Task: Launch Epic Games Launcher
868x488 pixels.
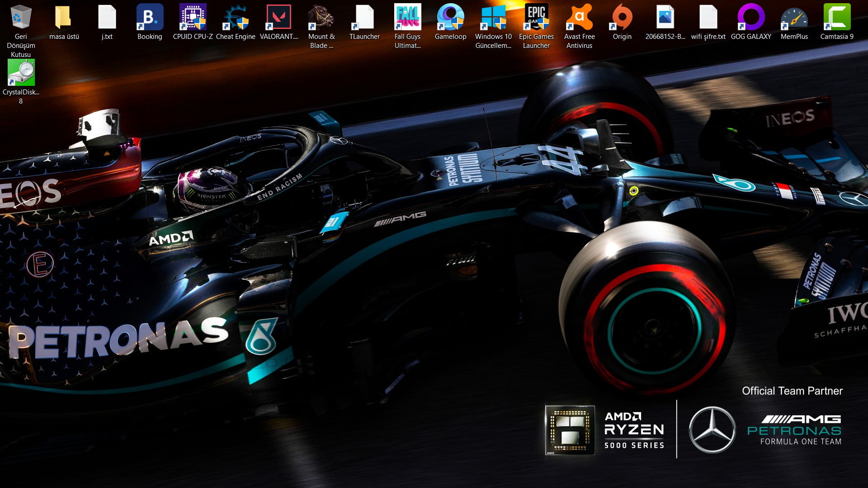Action: [x=536, y=26]
